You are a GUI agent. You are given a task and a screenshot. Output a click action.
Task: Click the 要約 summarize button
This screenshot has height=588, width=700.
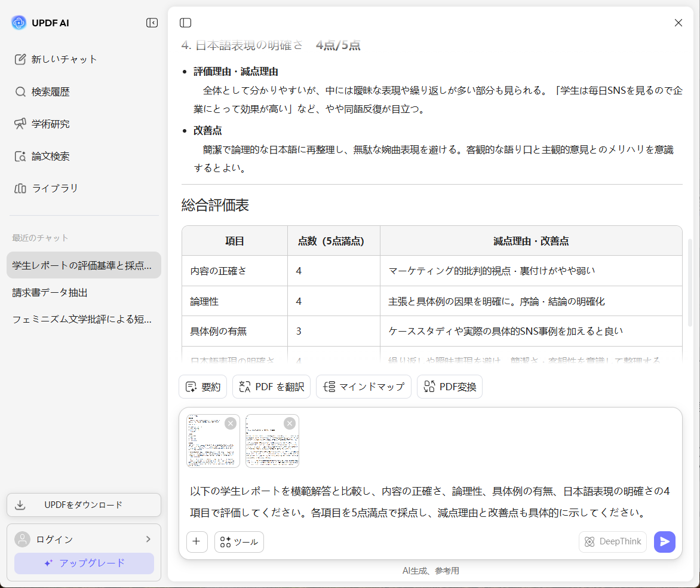(203, 387)
